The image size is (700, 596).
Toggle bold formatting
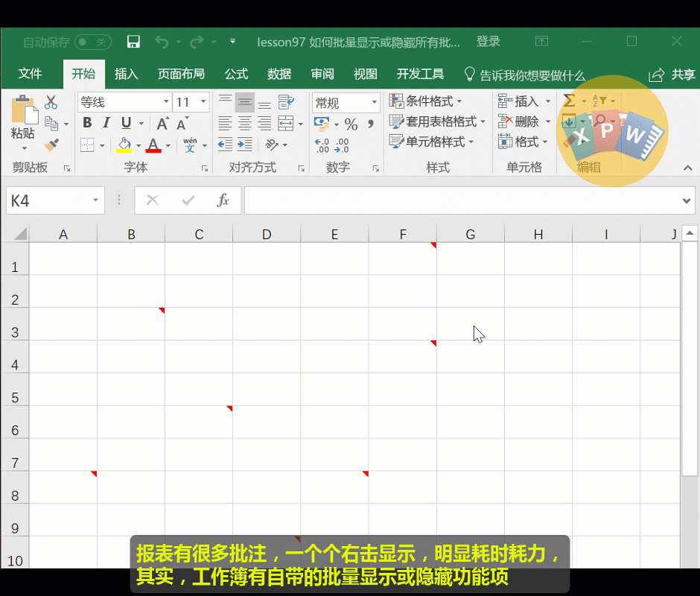point(86,122)
